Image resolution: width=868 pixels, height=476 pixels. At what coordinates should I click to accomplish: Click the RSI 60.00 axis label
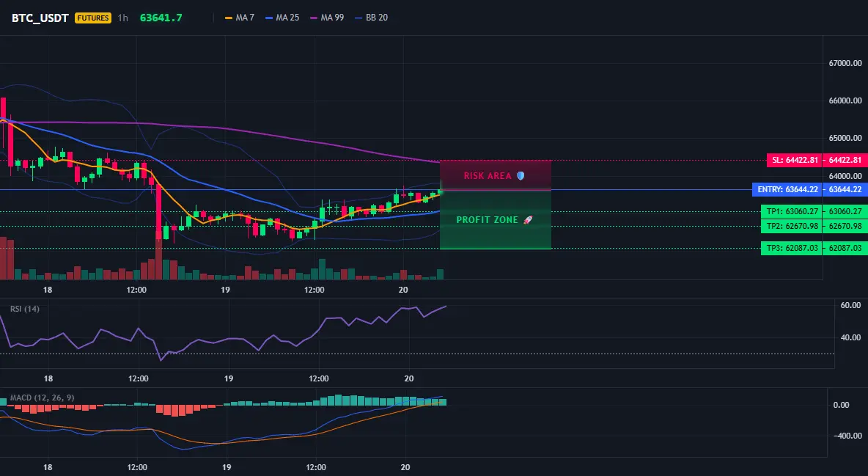click(851, 305)
